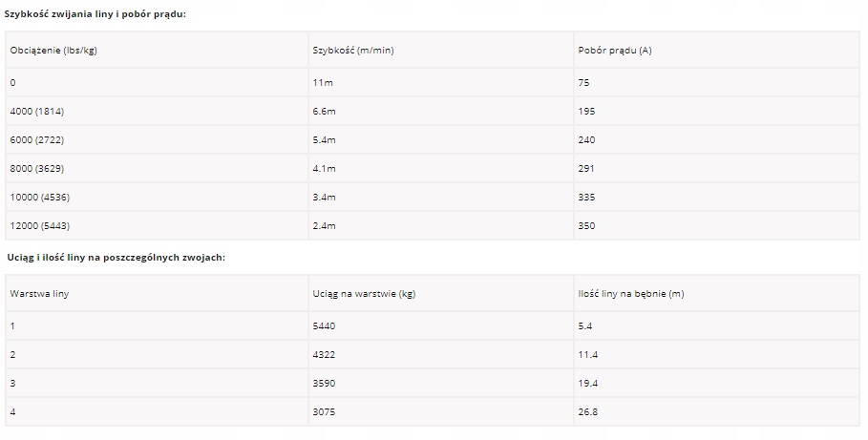Click the "Uciąg na warstwie (kg)" header
Image resolution: width=868 pixels, height=440 pixels.
tap(364, 293)
